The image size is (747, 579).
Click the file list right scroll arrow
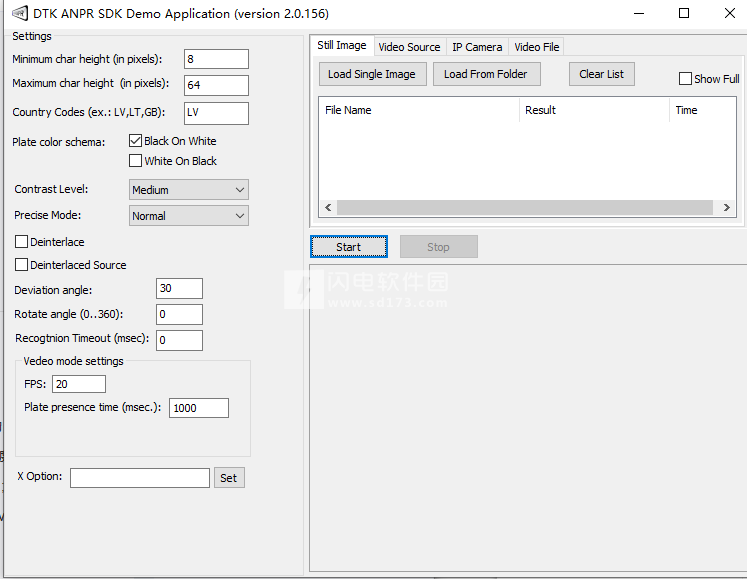point(726,207)
